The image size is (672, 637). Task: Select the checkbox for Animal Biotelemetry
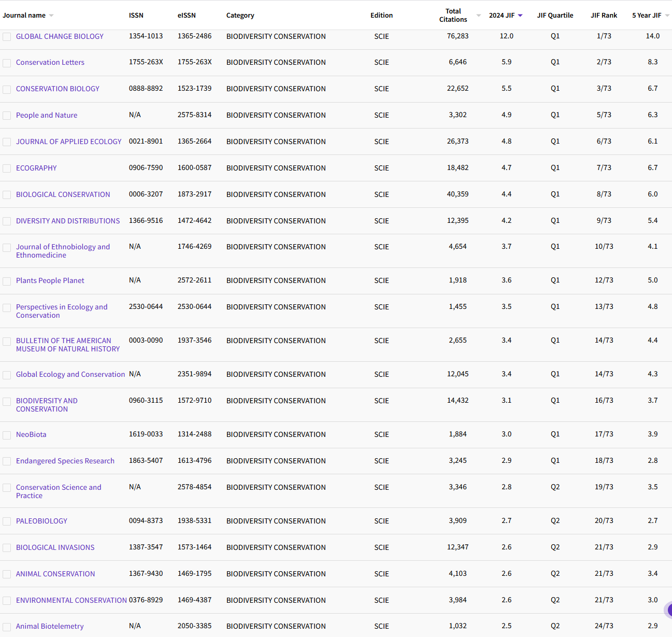tap(7, 626)
